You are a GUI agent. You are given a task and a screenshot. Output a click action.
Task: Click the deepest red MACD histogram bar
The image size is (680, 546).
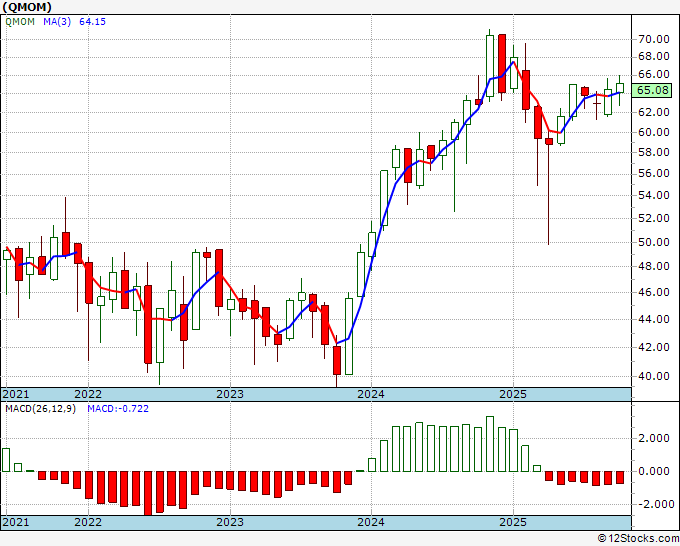click(148, 493)
